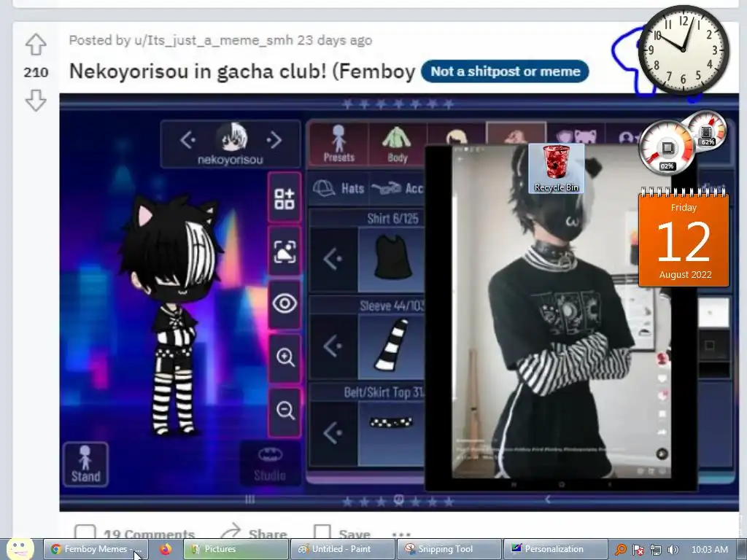Open the volume speaker tray icon
747x560 pixels.
(x=673, y=550)
